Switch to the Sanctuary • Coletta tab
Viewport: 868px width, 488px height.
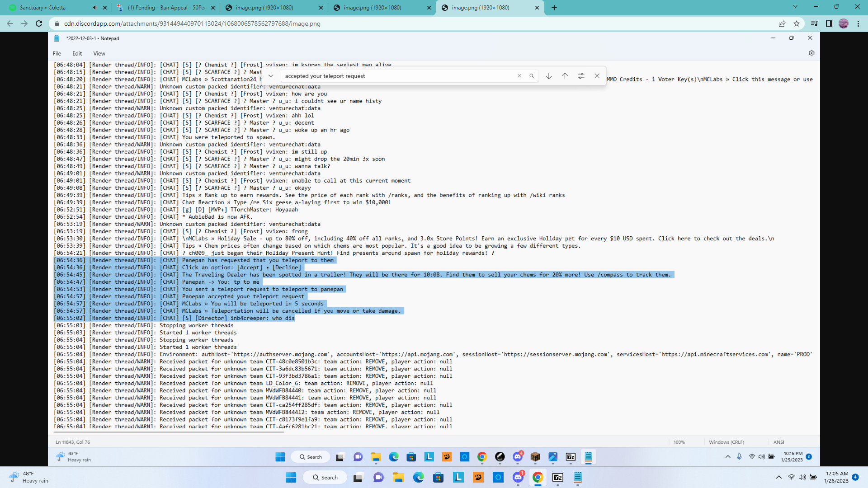coord(43,8)
